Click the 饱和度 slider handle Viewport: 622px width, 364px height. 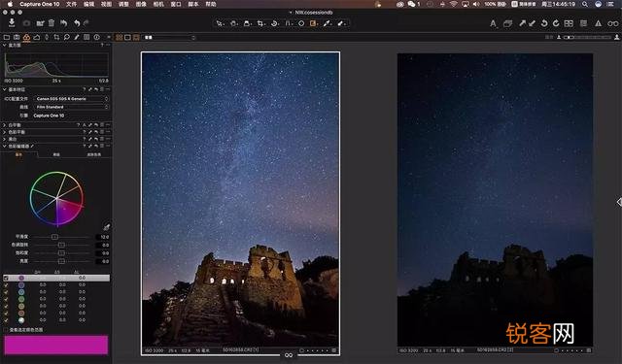[61, 253]
